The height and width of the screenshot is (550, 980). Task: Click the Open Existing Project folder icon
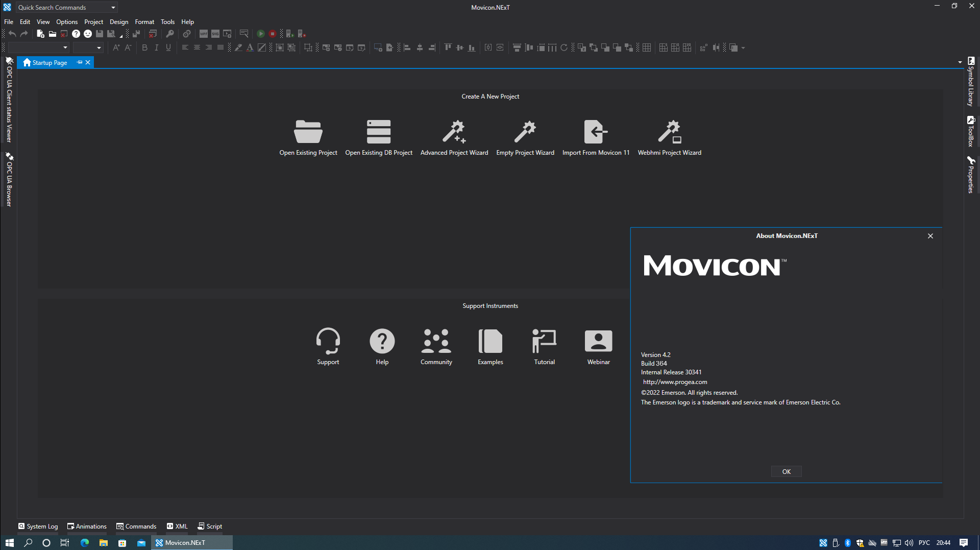pyautogui.click(x=308, y=132)
